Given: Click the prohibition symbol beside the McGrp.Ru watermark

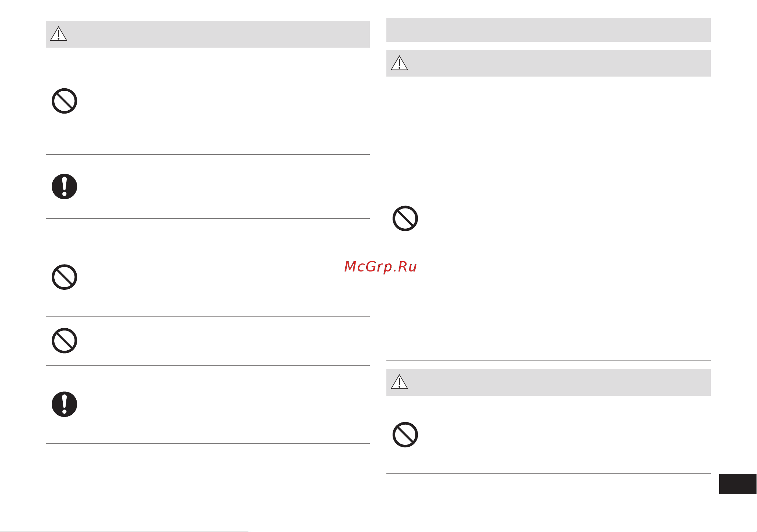Looking at the screenshot, I should click(405, 218).
